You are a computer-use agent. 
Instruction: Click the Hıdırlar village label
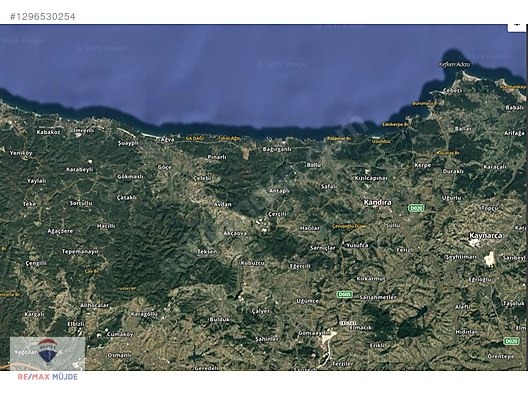(x=466, y=332)
